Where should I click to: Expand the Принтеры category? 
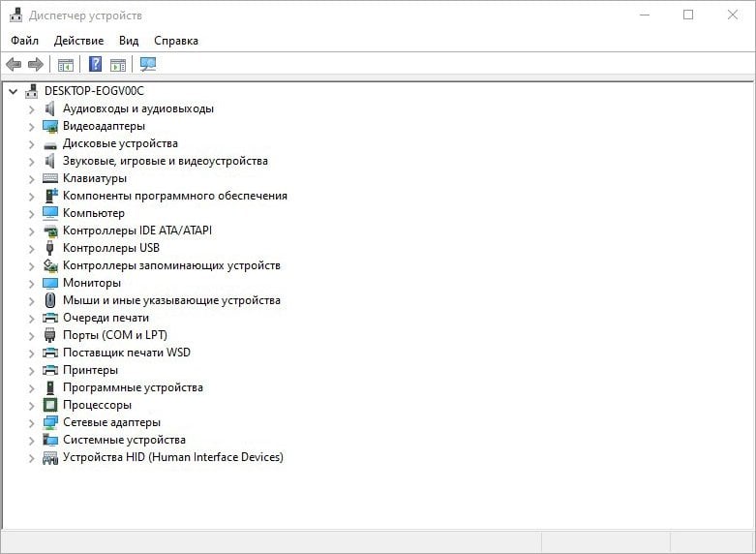point(31,371)
